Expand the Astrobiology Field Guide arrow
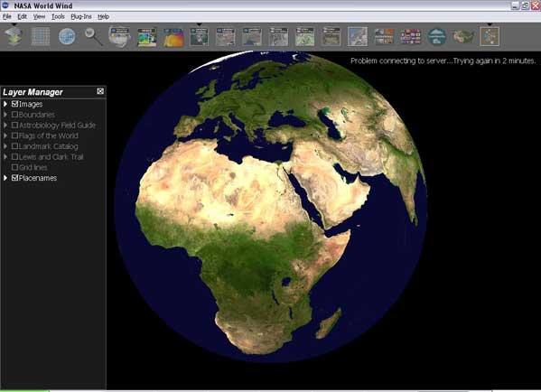Screen dimensions: 541x392 click(5, 126)
